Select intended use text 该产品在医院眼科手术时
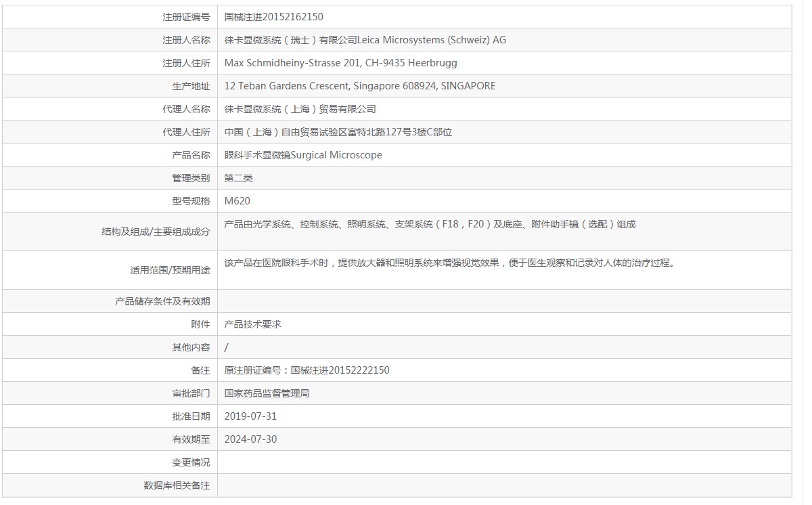This screenshot has width=812, height=505. (280, 263)
